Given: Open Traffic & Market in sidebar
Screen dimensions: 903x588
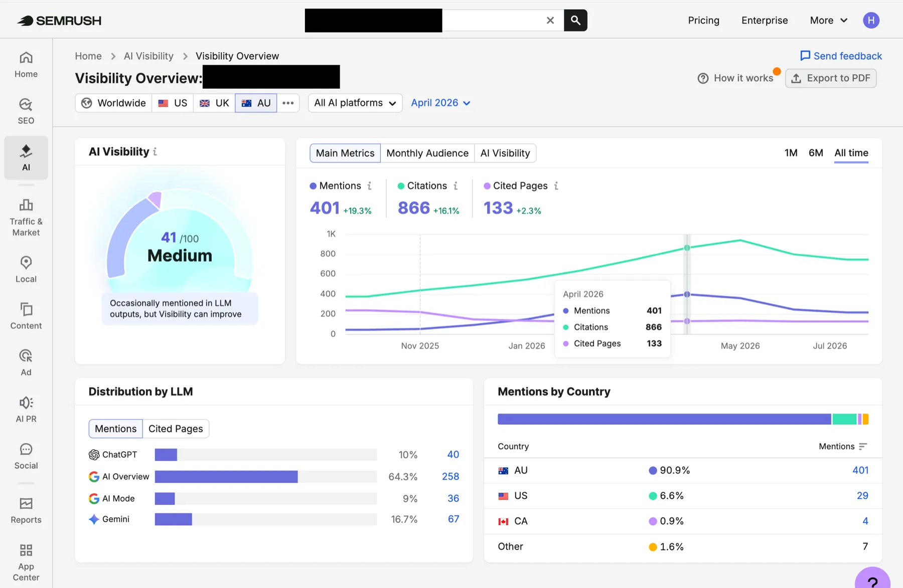Looking at the screenshot, I should [x=26, y=218].
